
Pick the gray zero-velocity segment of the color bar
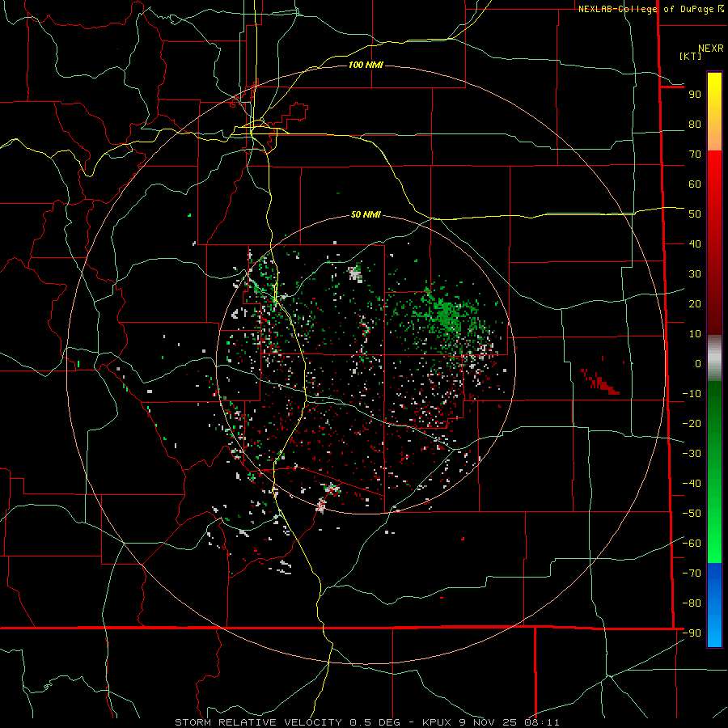714,358
